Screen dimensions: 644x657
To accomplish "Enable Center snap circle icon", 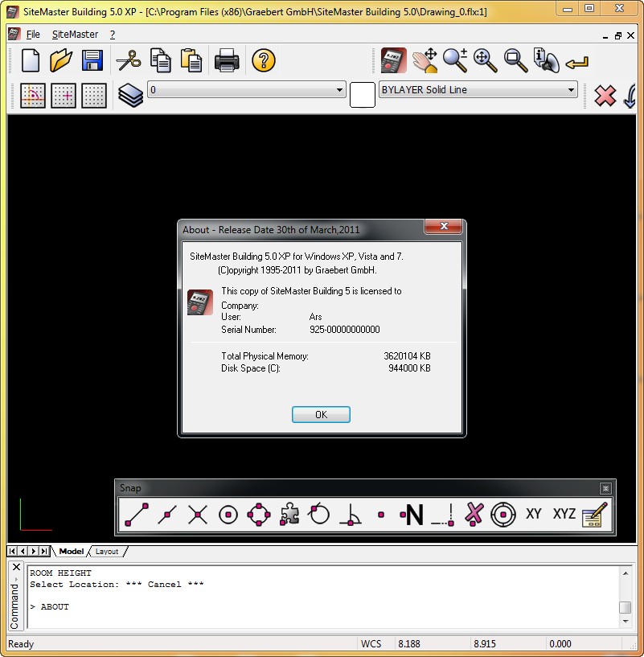I will click(228, 514).
